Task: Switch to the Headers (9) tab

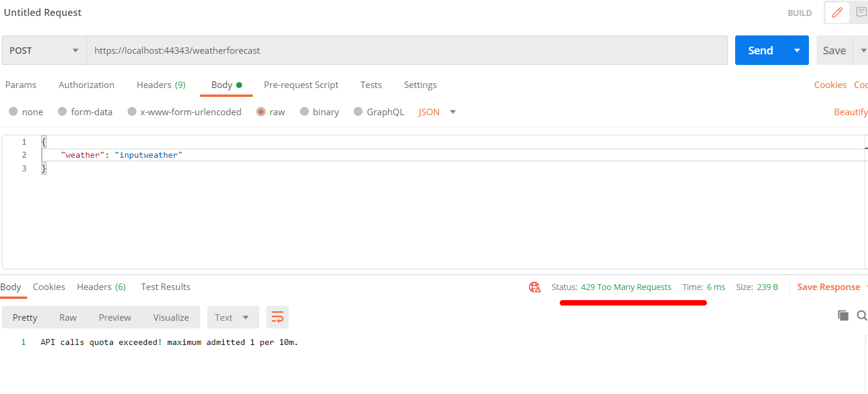Action: pos(161,84)
